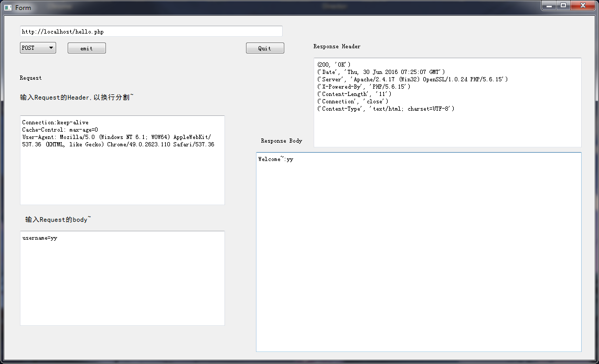Click the Quit button
Viewport: 599px width, 364px height.
tap(265, 48)
